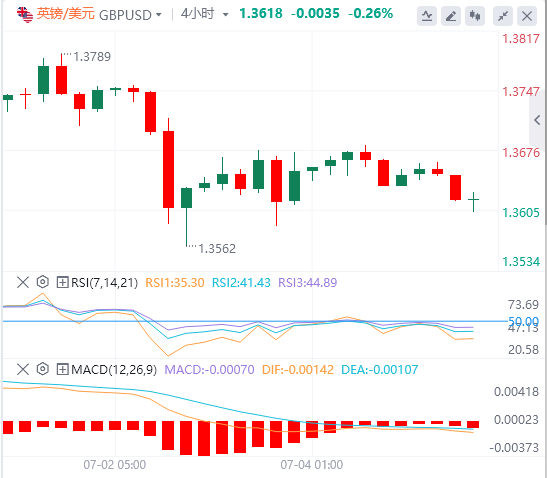Image resolution: width=547 pixels, height=478 pixels.
Task: Select the DEA:-0.00107 value
Action: pyautogui.click(x=380, y=369)
